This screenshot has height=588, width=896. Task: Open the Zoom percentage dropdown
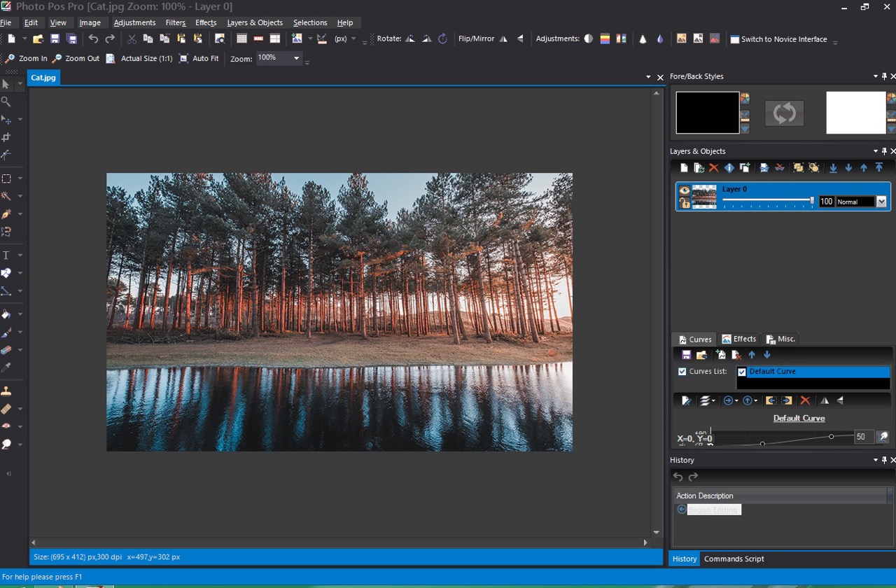pos(296,58)
